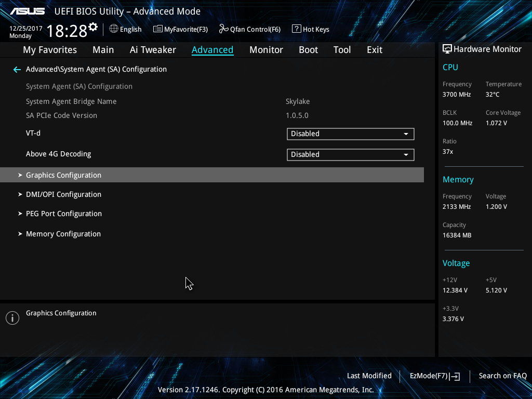Click the +3.3V reading 3.376 V
This screenshot has width=532, height=399.
point(453,319)
